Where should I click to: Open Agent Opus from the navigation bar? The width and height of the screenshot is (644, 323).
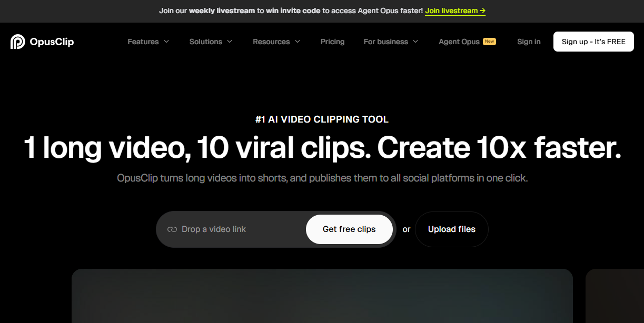[459, 42]
